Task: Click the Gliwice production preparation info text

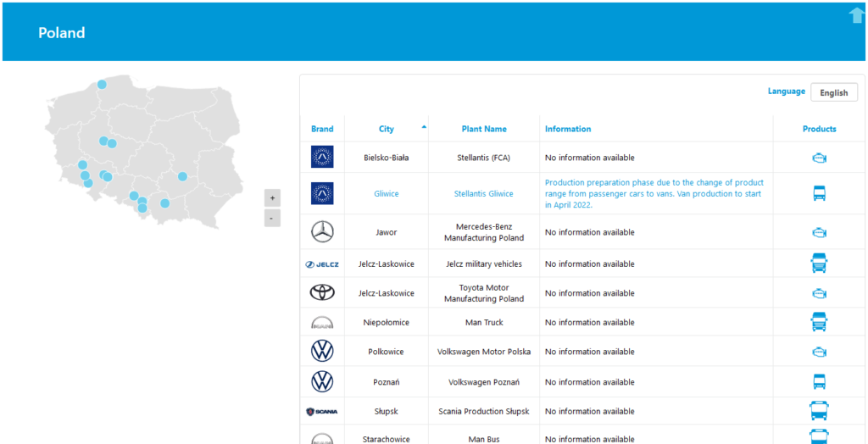Action: pyautogui.click(x=654, y=194)
